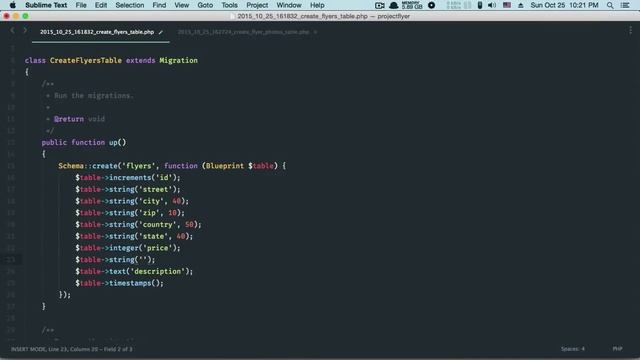Click the 'city' string argument

point(151,201)
